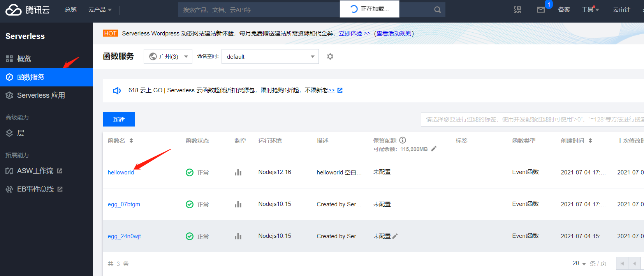This screenshot has width=644, height=276.
Task: Click Nodejs12.16 runtime in helloworld row
Action: [x=274, y=172]
